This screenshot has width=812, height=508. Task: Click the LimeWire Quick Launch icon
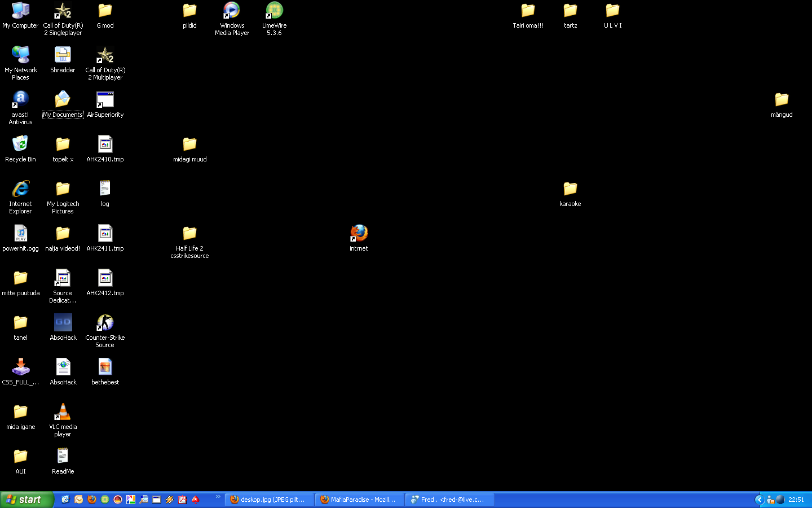104,500
